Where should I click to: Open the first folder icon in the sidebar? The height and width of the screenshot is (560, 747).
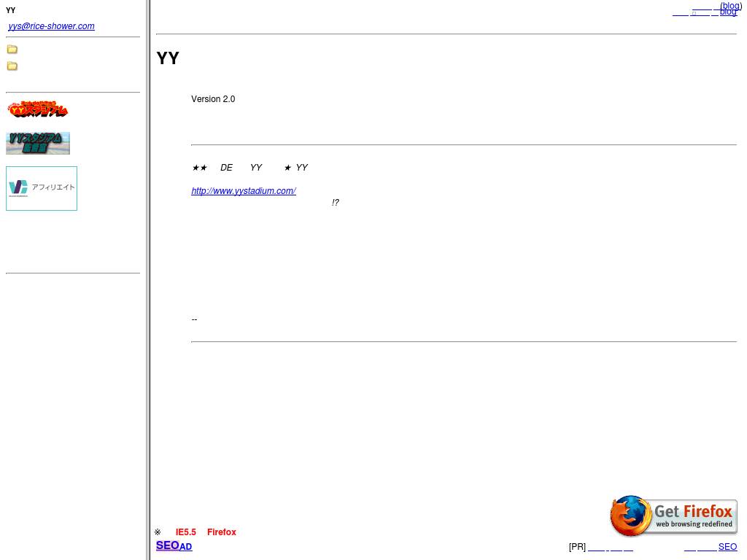pos(12,50)
